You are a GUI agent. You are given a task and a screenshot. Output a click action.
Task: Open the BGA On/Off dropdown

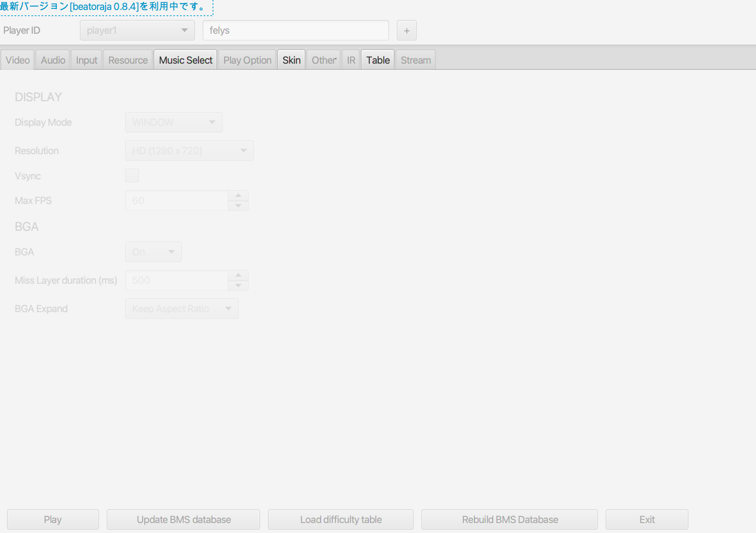pos(153,252)
